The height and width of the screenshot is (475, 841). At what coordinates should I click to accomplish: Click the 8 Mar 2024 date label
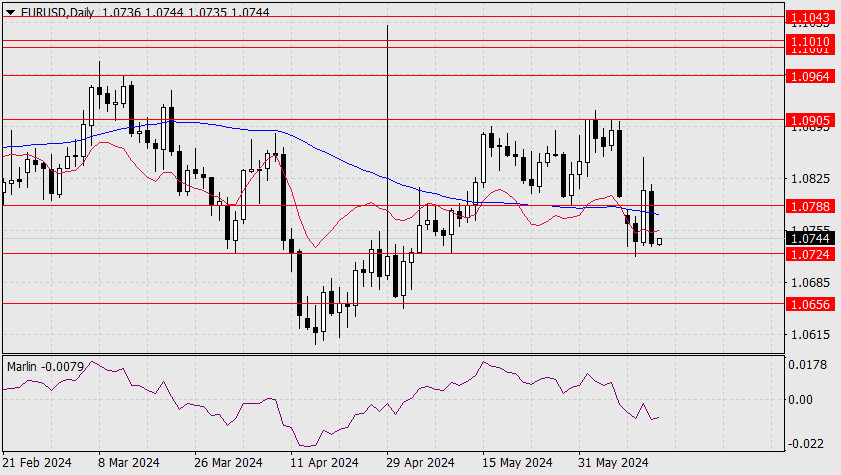tap(129, 462)
